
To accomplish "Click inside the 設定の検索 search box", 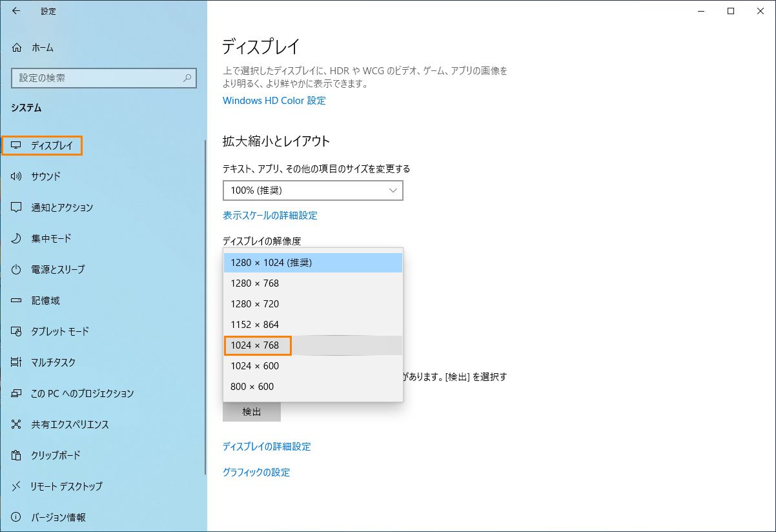I will pyautogui.click(x=103, y=77).
